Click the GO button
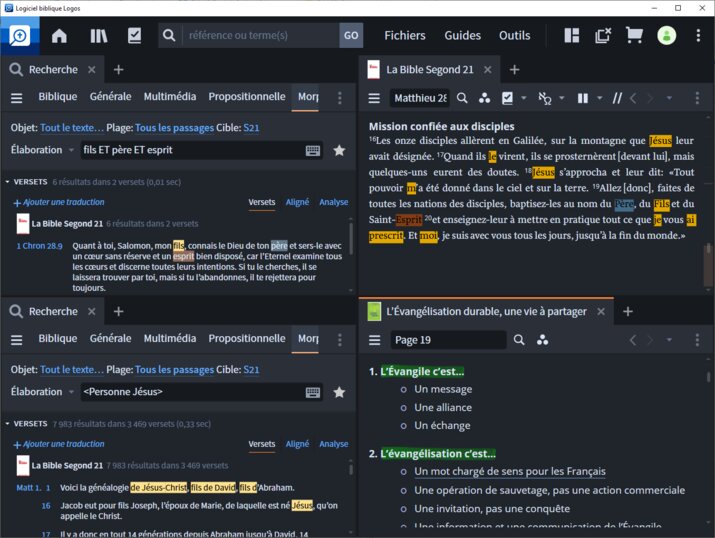The width and height of the screenshot is (715, 538). click(351, 36)
